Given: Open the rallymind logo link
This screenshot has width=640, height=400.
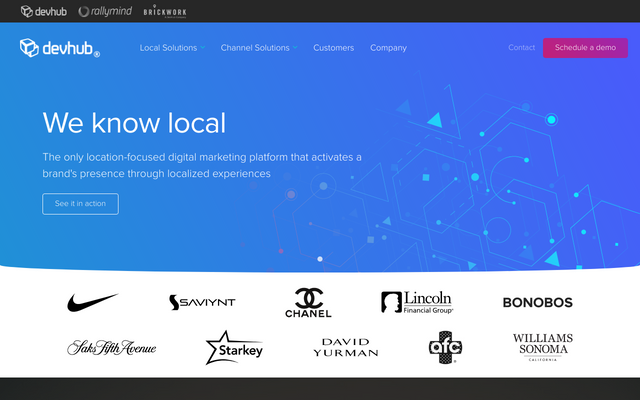Looking at the screenshot, I should coord(105,11).
